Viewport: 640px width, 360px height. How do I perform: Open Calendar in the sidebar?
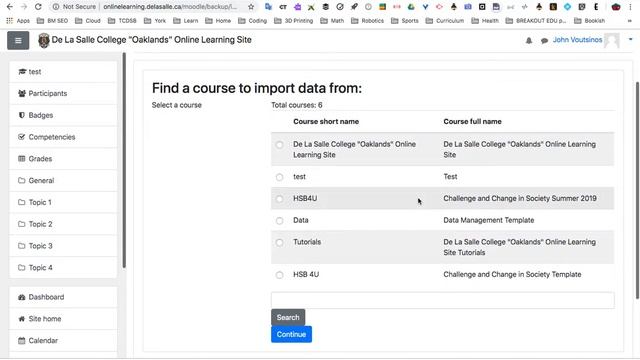63,340
